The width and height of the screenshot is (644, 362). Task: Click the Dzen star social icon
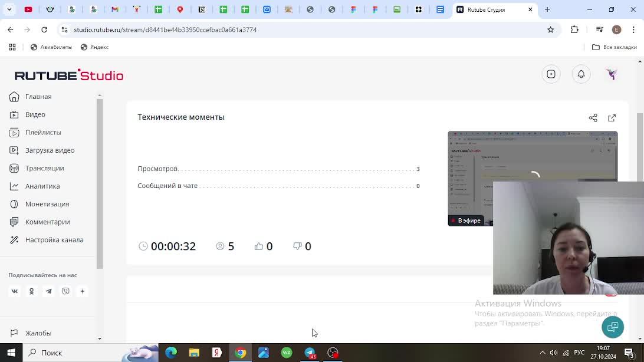(x=83, y=291)
